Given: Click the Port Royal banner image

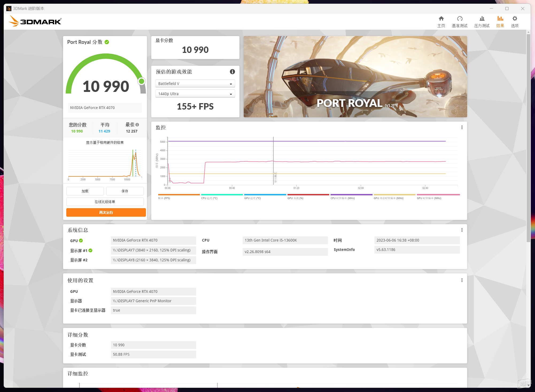Looking at the screenshot, I should click(355, 77).
